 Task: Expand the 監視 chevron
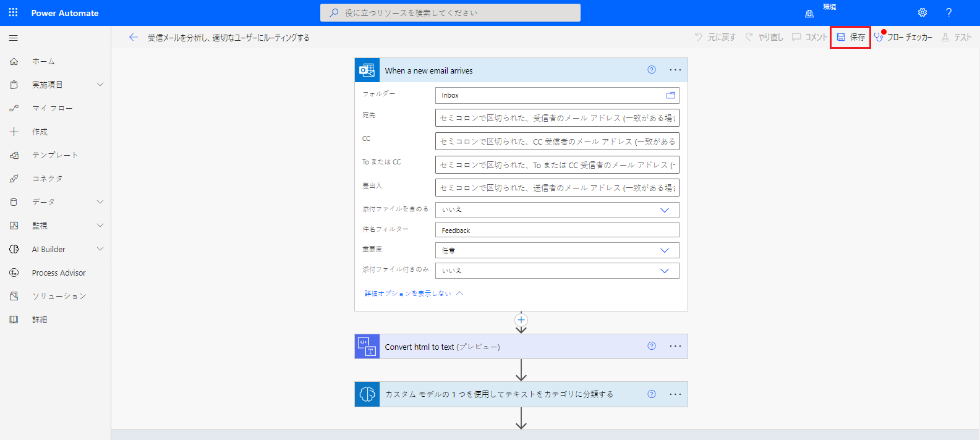[100, 226]
